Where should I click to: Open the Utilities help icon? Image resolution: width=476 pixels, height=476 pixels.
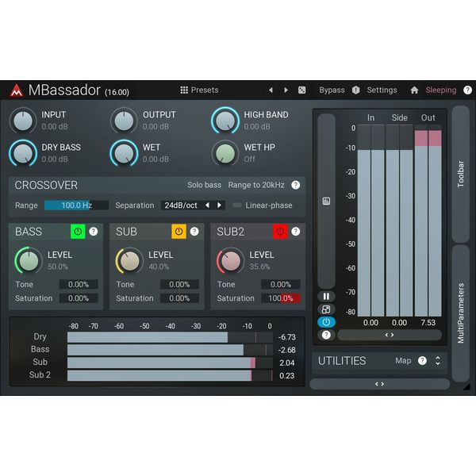pos(422,361)
